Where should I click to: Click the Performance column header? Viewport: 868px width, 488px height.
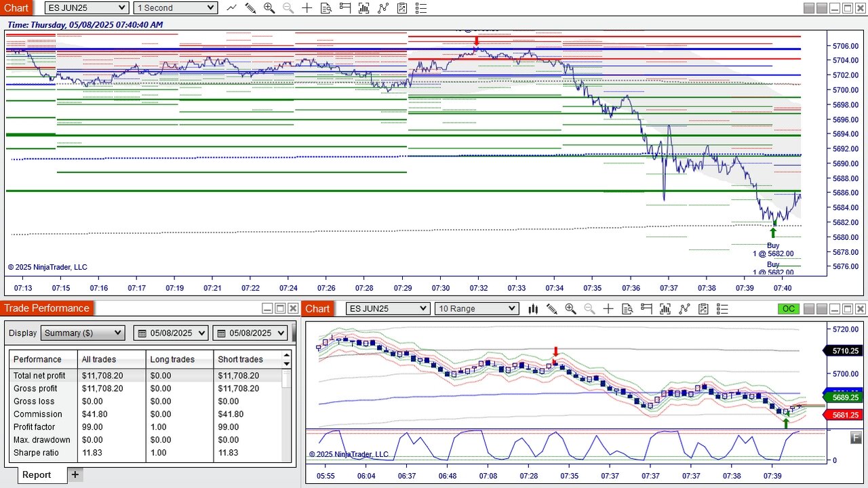[x=43, y=360]
